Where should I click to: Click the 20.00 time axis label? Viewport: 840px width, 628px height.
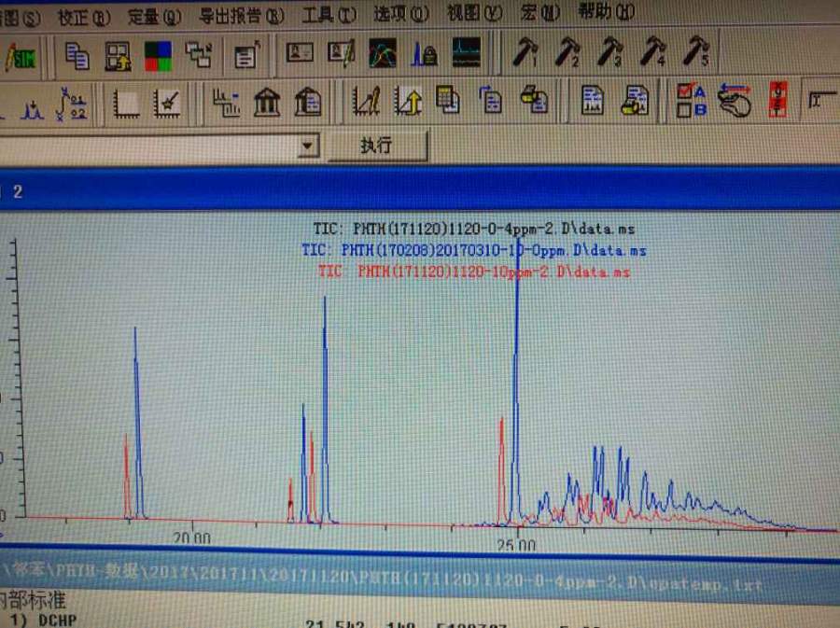(x=192, y=537)
